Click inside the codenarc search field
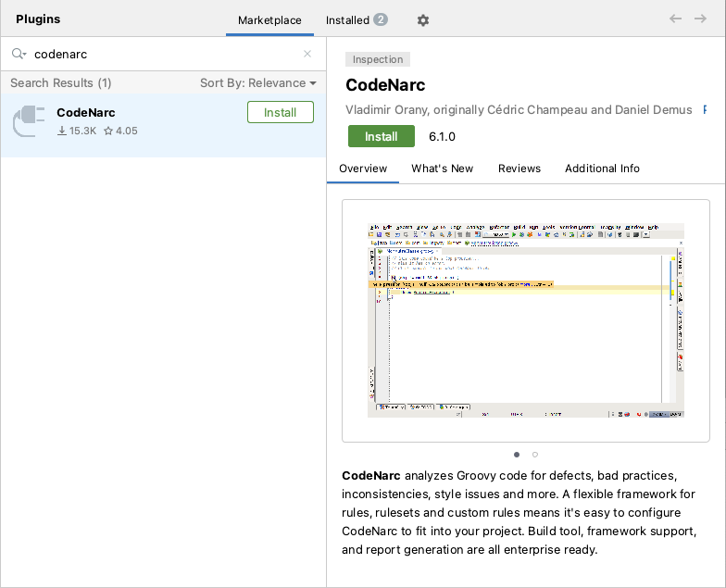The width and height of the screenshot is (726, 588). pyautogui.click(x=165, y=54)
